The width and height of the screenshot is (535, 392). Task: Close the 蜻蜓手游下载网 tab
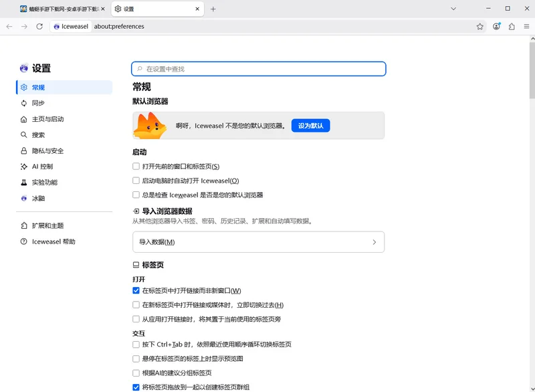point(103,9)
